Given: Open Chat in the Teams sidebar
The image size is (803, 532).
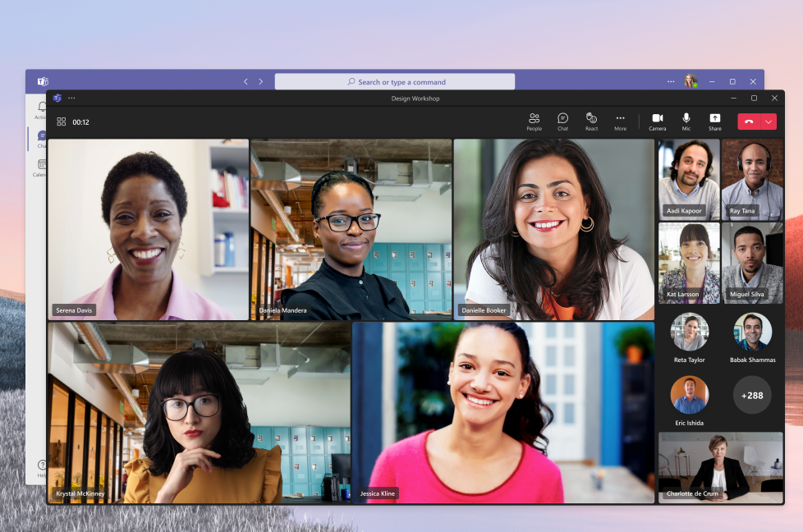Looking at the screenshot, I should click(x=41, y=140).
